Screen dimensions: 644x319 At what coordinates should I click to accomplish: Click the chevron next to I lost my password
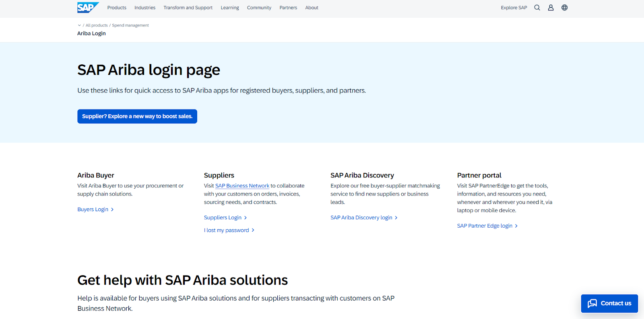click(x=253, y=230)
